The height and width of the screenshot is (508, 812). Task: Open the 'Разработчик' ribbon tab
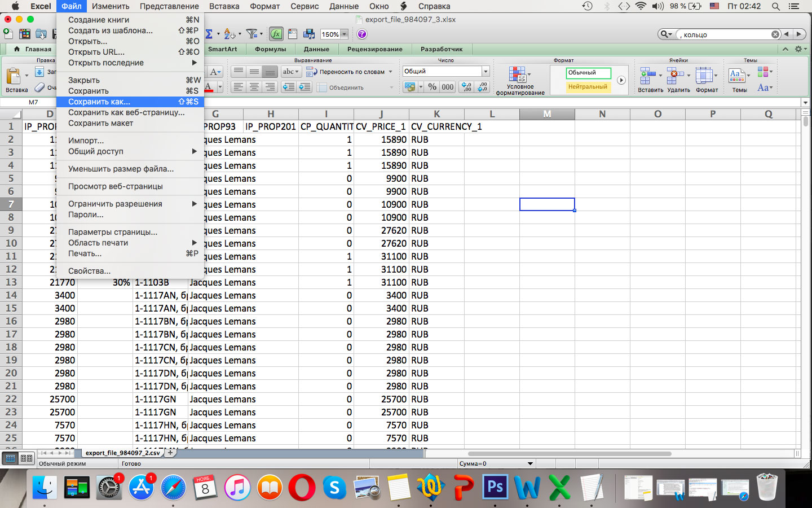click(x=441, y=49)
